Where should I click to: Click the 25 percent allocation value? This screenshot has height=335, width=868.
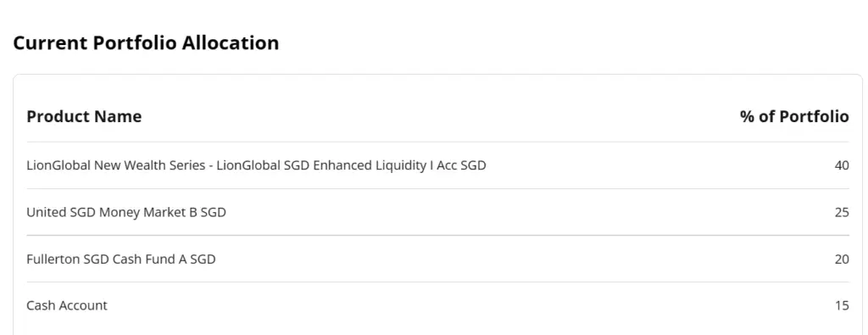pos(842,212)
